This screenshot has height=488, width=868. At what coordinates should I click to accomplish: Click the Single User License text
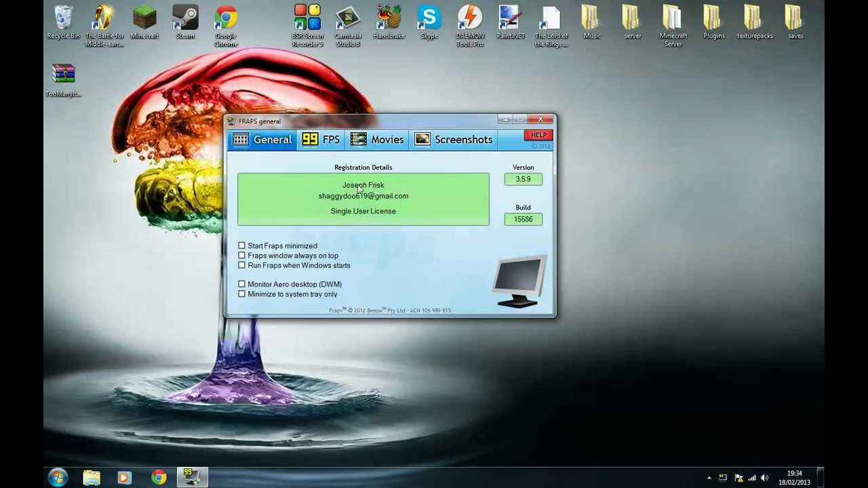[363, 211]
